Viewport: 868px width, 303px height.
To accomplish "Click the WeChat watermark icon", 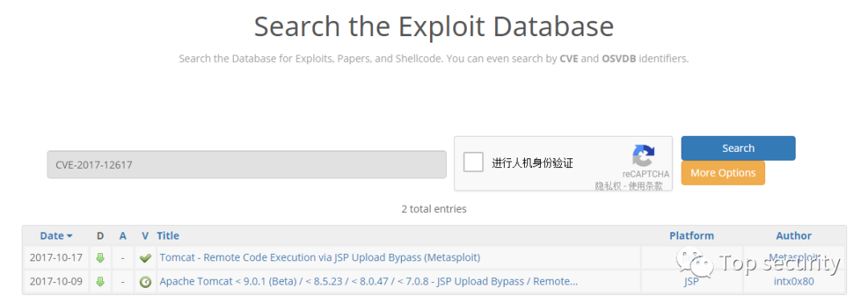I will point(693,264).
